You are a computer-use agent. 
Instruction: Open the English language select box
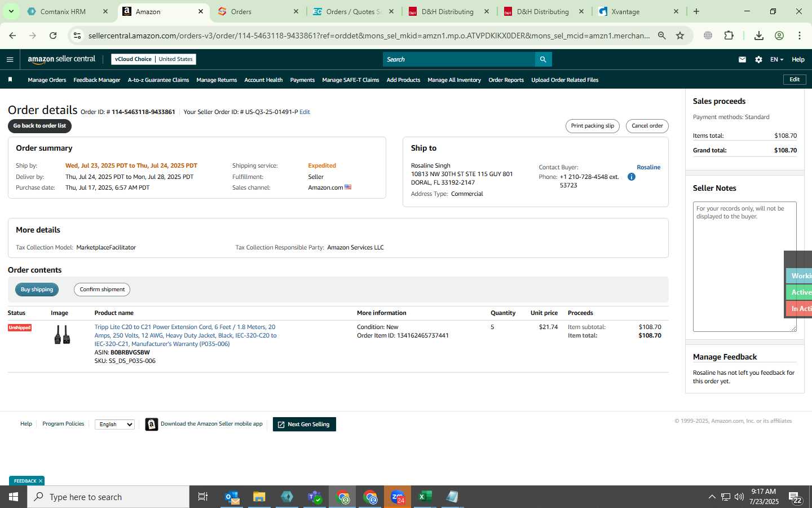click(x=115, y=424)
